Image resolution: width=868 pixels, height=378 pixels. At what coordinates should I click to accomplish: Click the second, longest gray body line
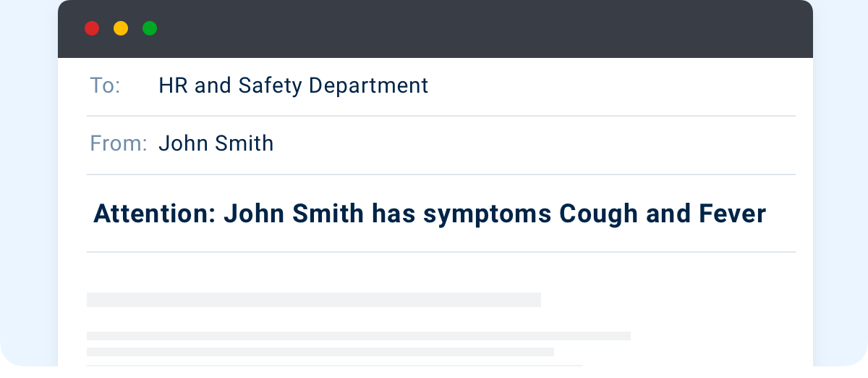(359, 336)
